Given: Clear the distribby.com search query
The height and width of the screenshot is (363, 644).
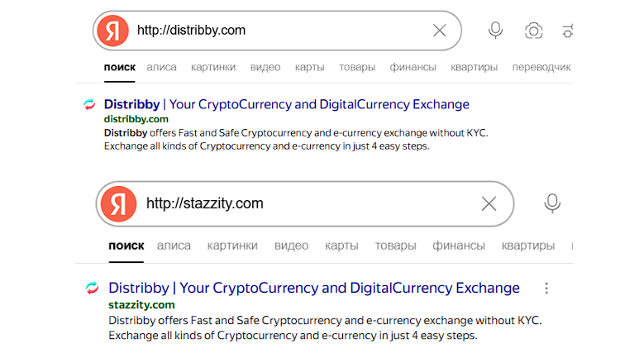Looking at the screenshot, I should pos(439,31).
